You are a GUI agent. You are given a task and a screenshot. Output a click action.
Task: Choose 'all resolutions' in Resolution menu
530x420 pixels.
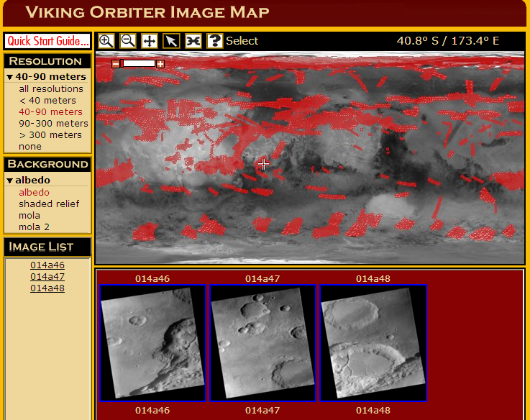pos(51,89)
